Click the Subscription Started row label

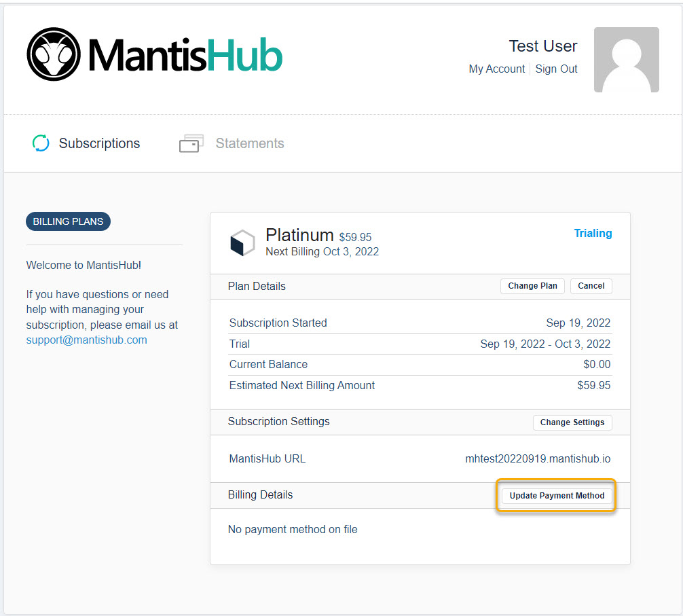[x=278, y=323]
